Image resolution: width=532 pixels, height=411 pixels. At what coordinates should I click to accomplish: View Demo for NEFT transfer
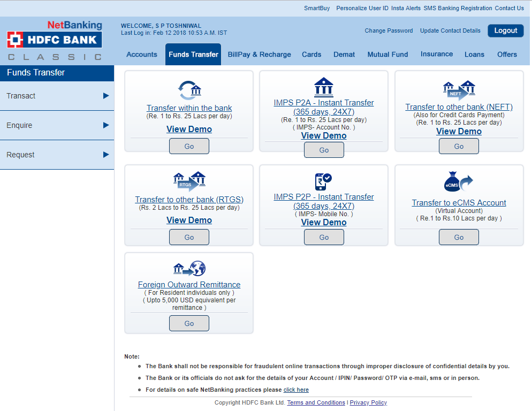pyautogui.click(x=459, y=131)
